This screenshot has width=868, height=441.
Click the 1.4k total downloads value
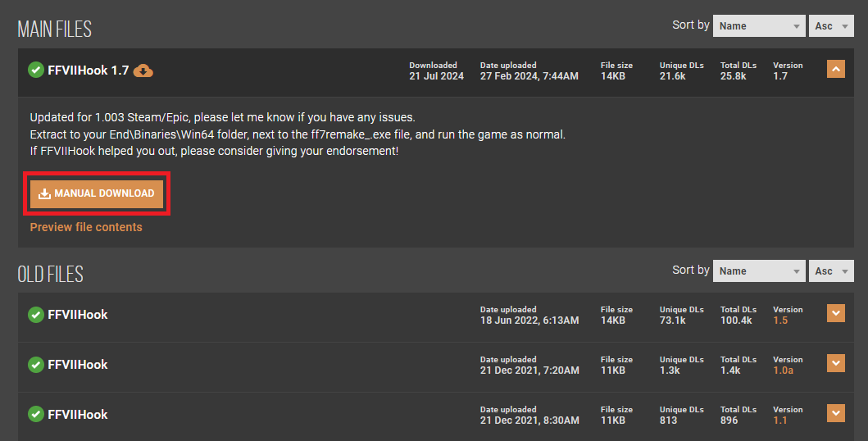pos(731,371)
